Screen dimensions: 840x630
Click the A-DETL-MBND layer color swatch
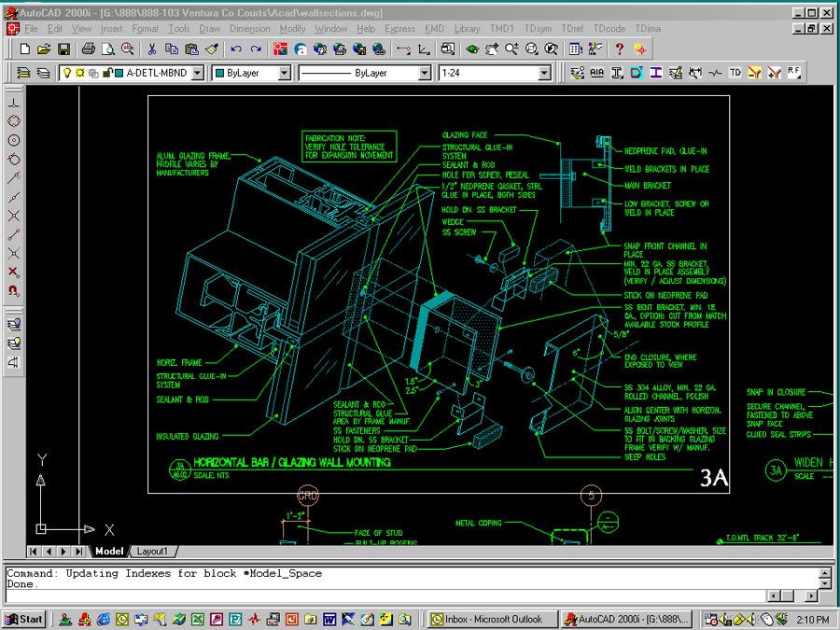pos(119,73)
